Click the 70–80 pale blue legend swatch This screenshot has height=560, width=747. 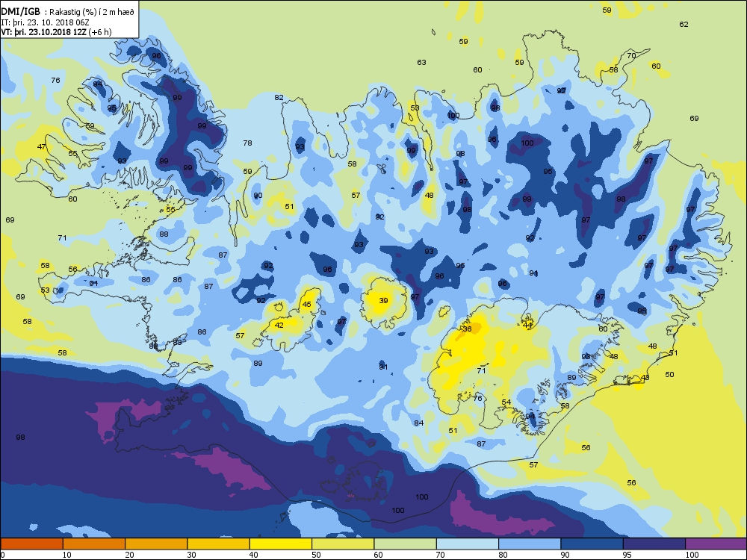click(468, 544)
